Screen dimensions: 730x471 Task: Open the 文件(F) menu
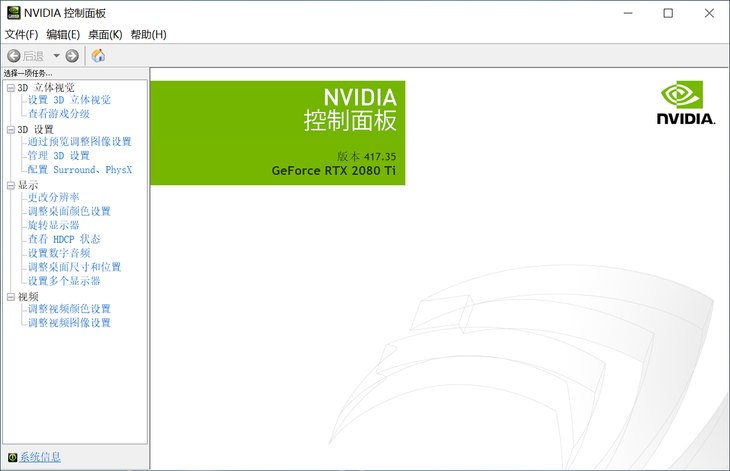[x=21, y=34]
